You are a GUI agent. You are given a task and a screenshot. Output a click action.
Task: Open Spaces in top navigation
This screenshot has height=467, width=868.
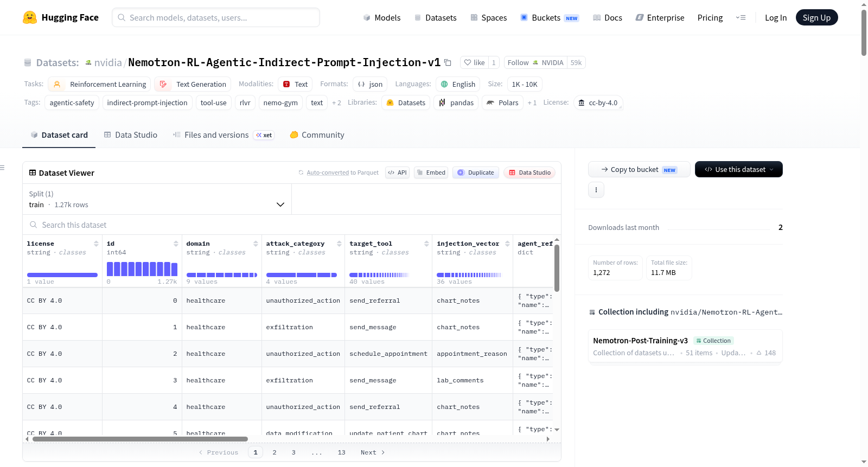tap(489, 17)
